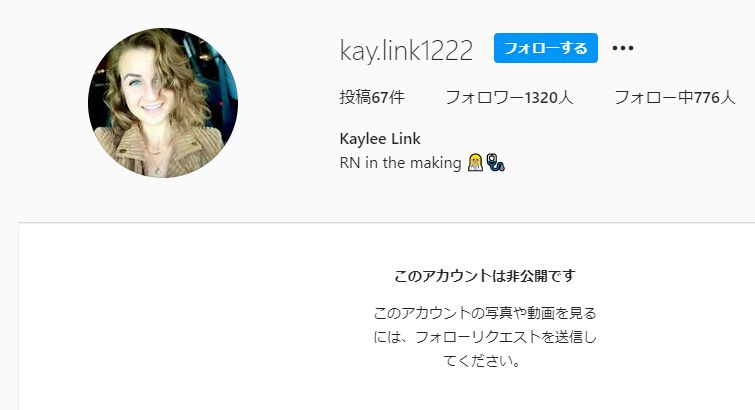Click the 投稿67件 posts count
Screen dimensions: 755x410
click(372, 98)
